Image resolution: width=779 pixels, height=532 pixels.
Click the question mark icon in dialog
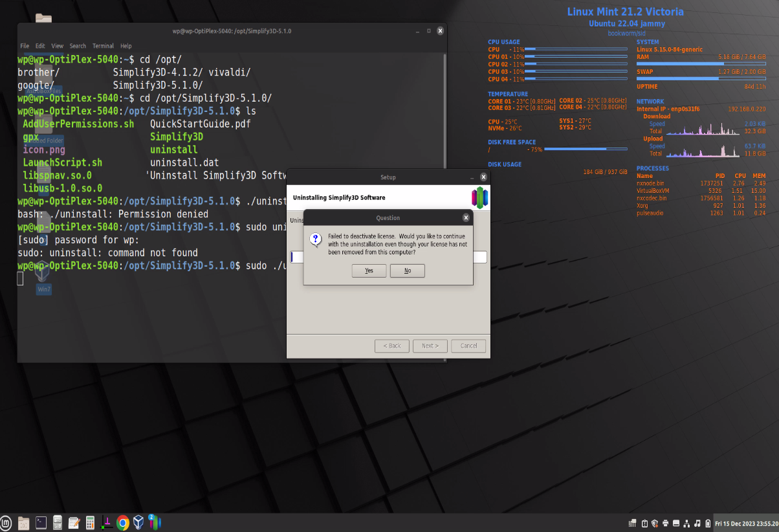point(316,239)
